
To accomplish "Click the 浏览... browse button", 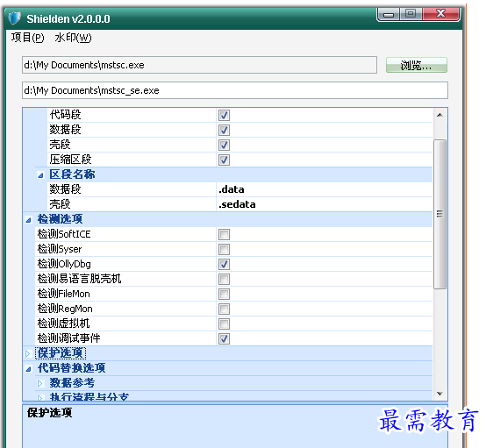I will (417, 65).
